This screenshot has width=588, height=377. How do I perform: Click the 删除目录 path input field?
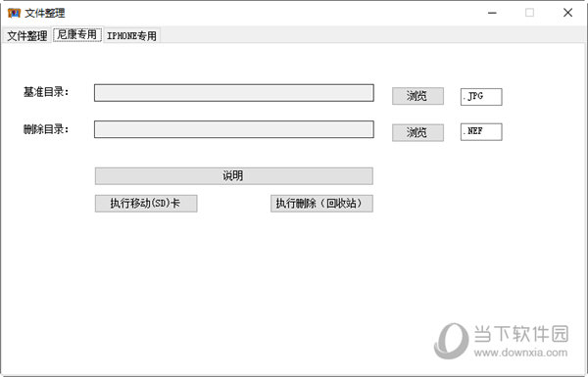(x=234, y=129)
